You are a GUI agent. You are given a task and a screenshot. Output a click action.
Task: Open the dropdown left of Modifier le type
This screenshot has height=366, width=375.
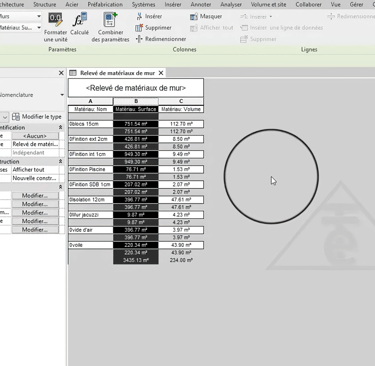pyautogui.click(x=4, y=117)
